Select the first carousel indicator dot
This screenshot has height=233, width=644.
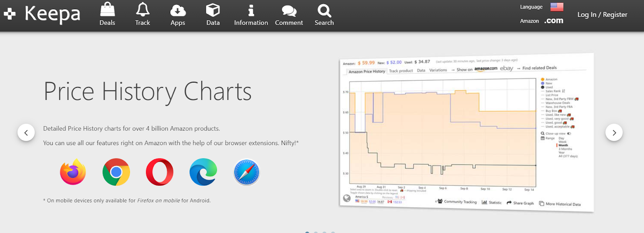point(307,232)
